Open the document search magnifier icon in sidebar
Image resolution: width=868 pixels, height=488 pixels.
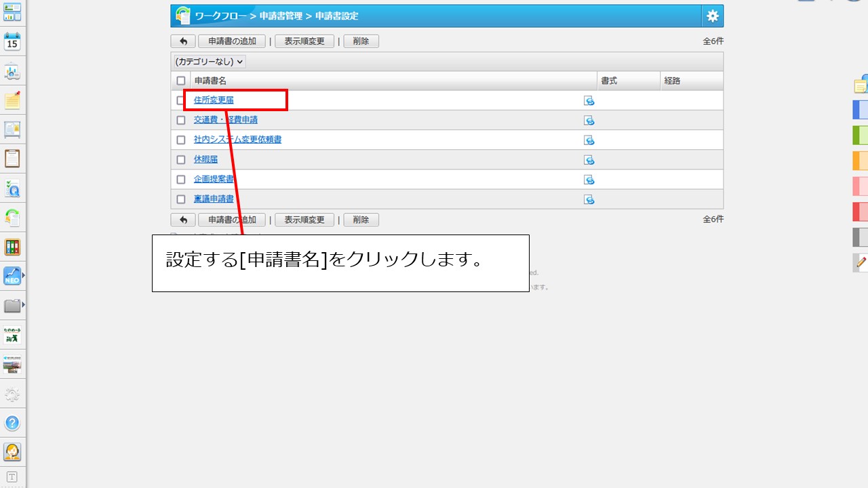click(x=12, y=188)
